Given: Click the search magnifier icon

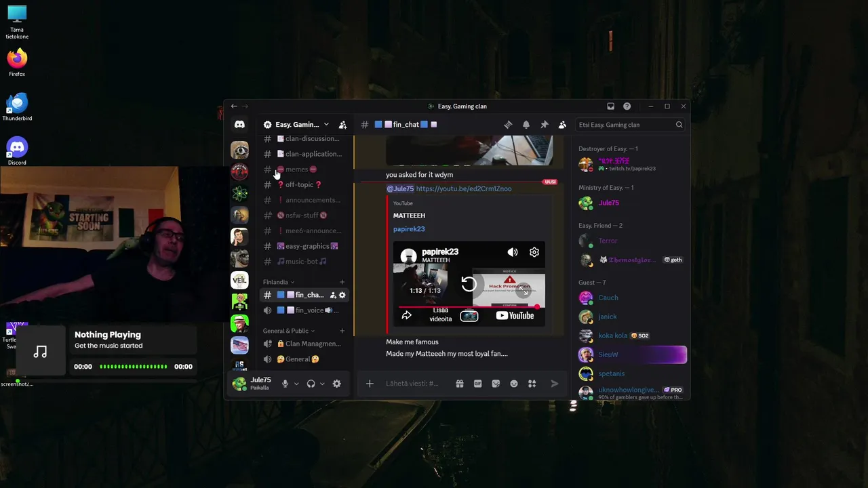Looking at the screenshot, I should coord(679,125).
